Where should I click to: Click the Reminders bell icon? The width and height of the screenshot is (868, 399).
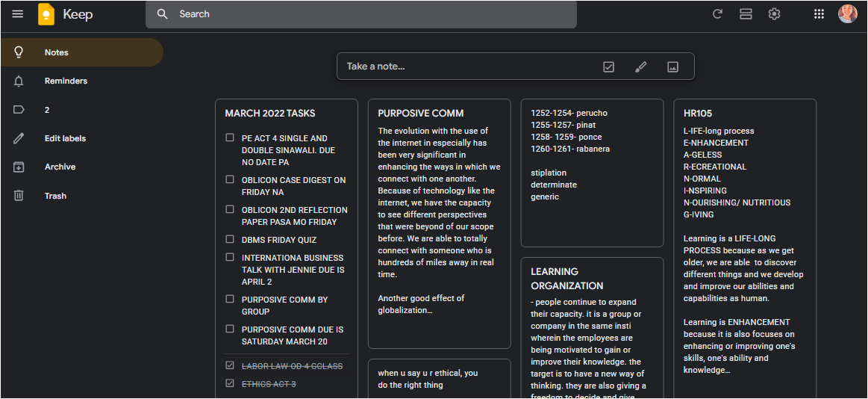pyautogui.click(x=18, y=81)
